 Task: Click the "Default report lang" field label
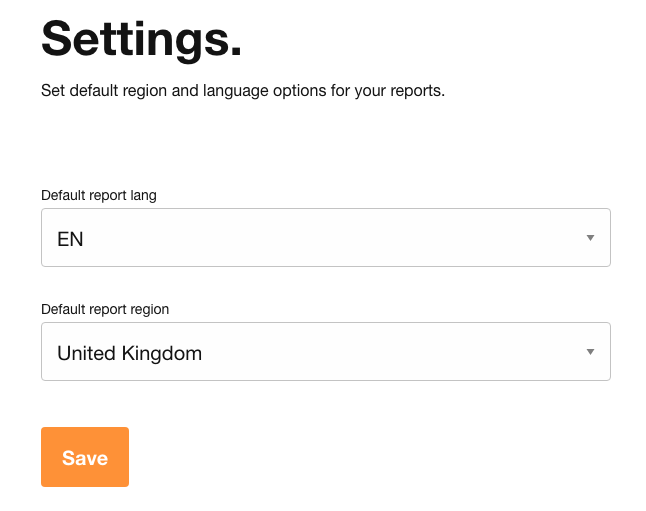point(99,195)
